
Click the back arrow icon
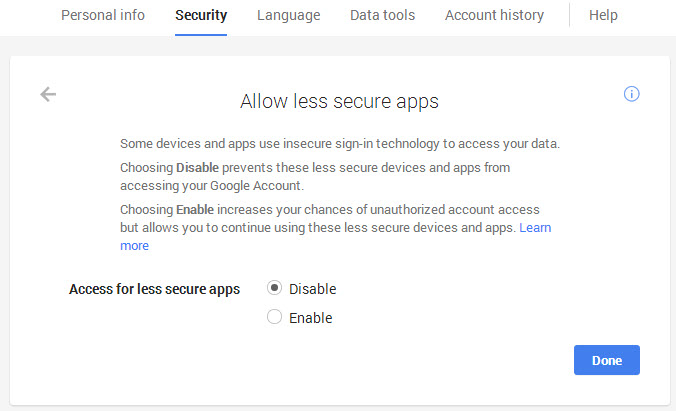pyautogui.click(x=48, y=94)
